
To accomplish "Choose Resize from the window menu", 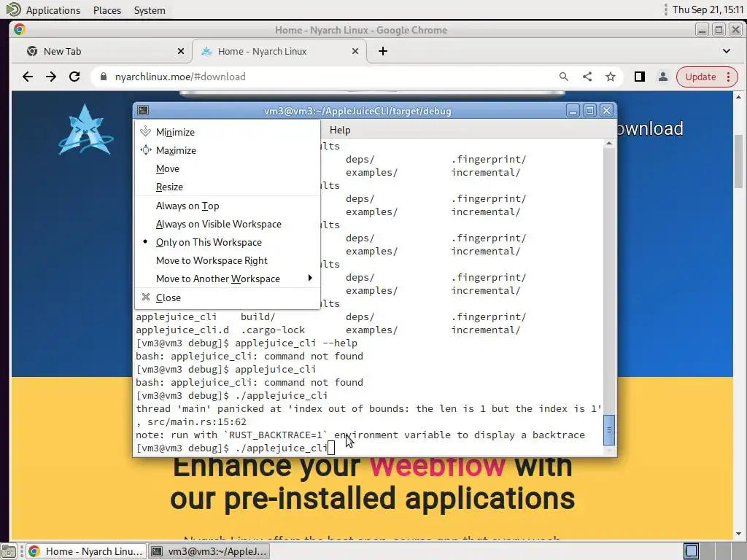I will (228, 187).
